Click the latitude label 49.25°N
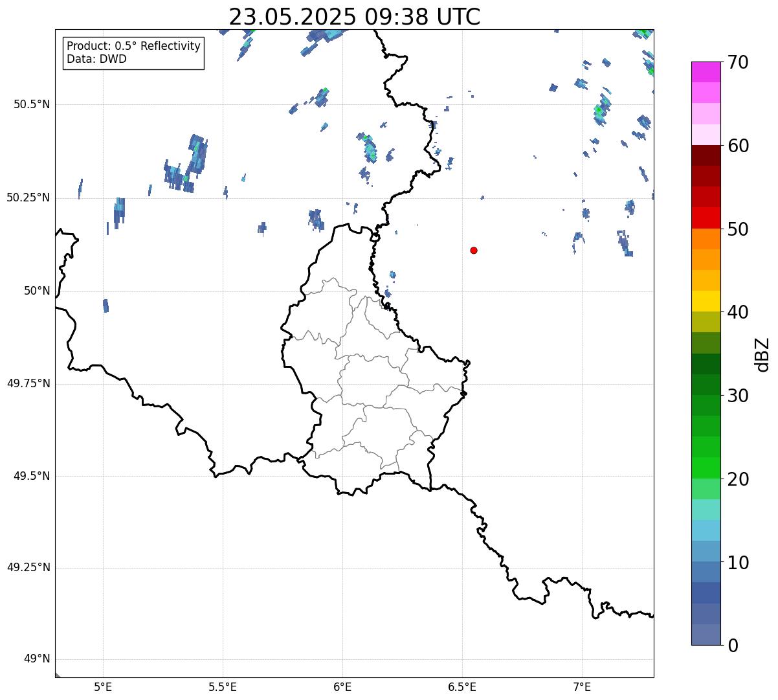The image size is (778, 700). (x=28, y=567)
